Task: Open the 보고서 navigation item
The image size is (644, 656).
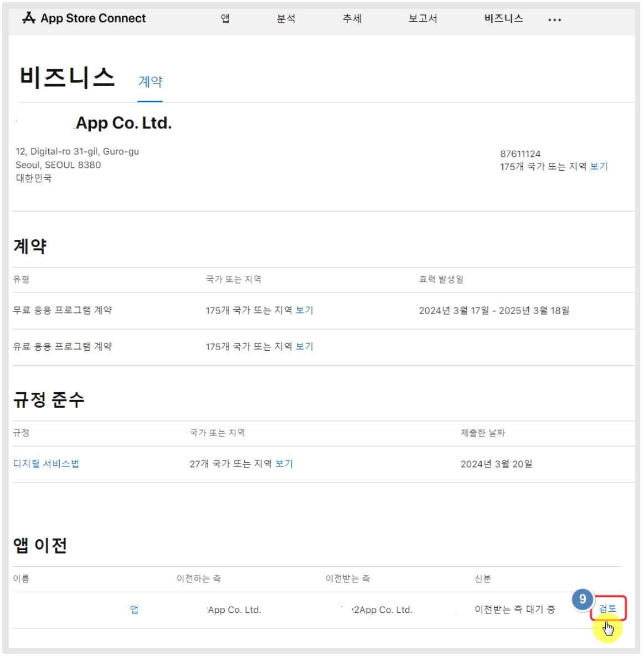Action: (423, 18)
